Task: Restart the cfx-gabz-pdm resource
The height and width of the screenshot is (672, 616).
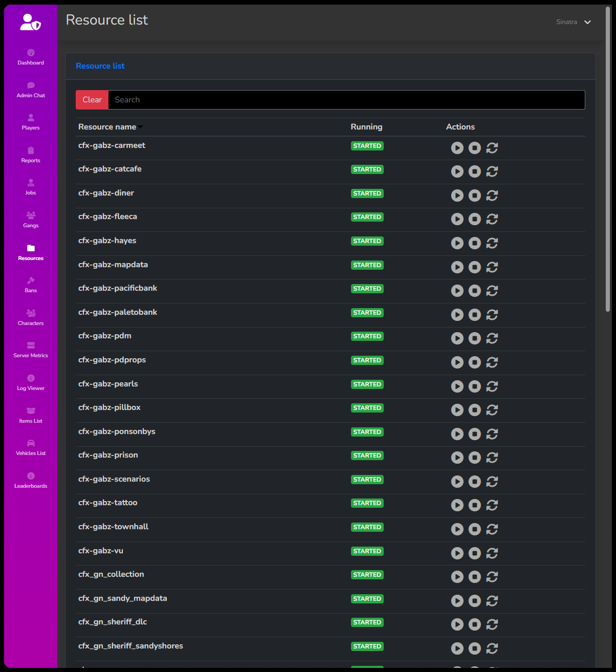Action: point(492,338)
